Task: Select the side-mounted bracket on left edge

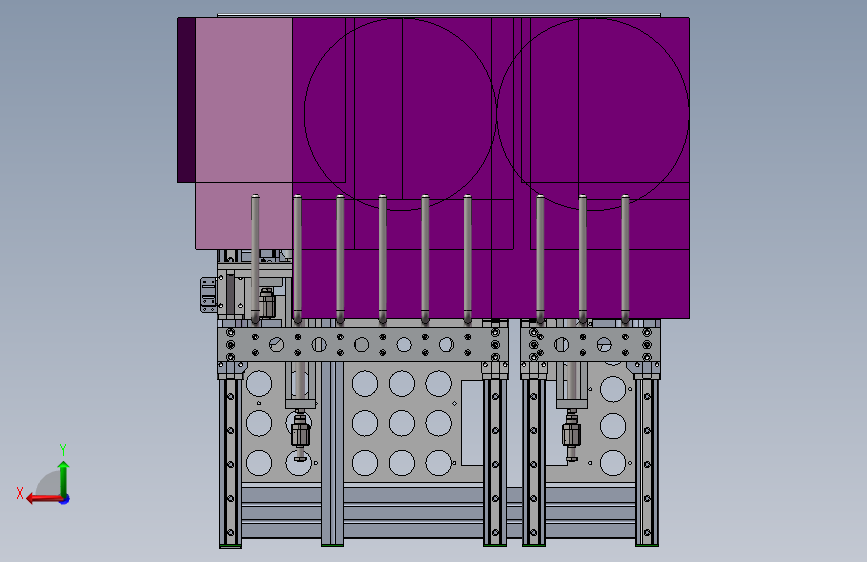Action: pos(208,295)
